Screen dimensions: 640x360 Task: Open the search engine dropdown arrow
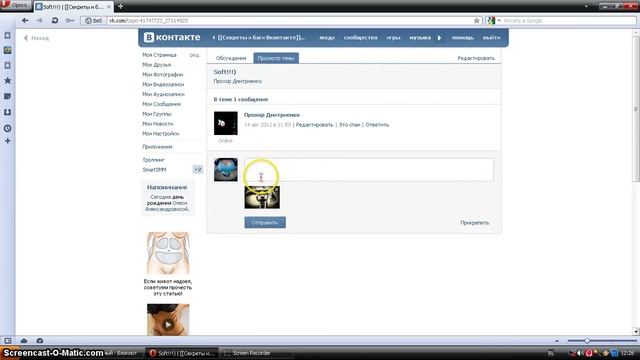pyautogui.click(x=499, y=20)
